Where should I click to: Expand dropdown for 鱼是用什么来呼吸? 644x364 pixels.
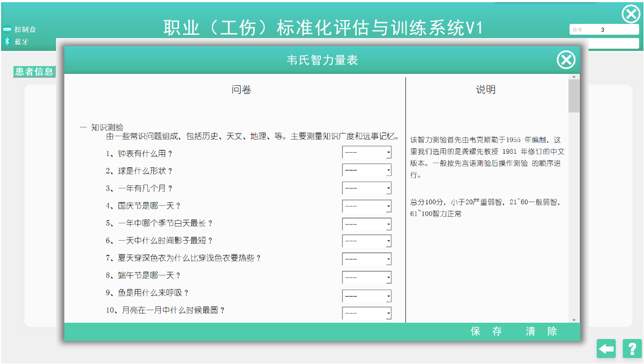click(389, 297)
